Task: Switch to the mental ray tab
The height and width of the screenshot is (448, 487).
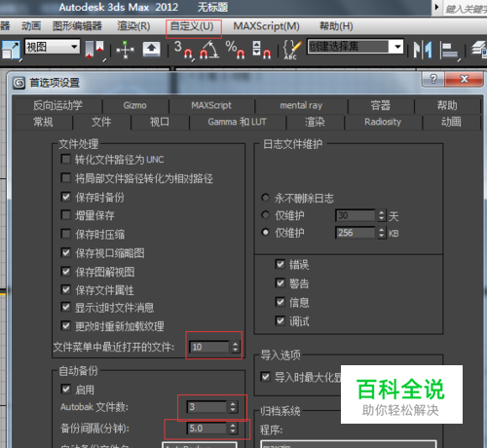Action: click(x=301, y=105)
